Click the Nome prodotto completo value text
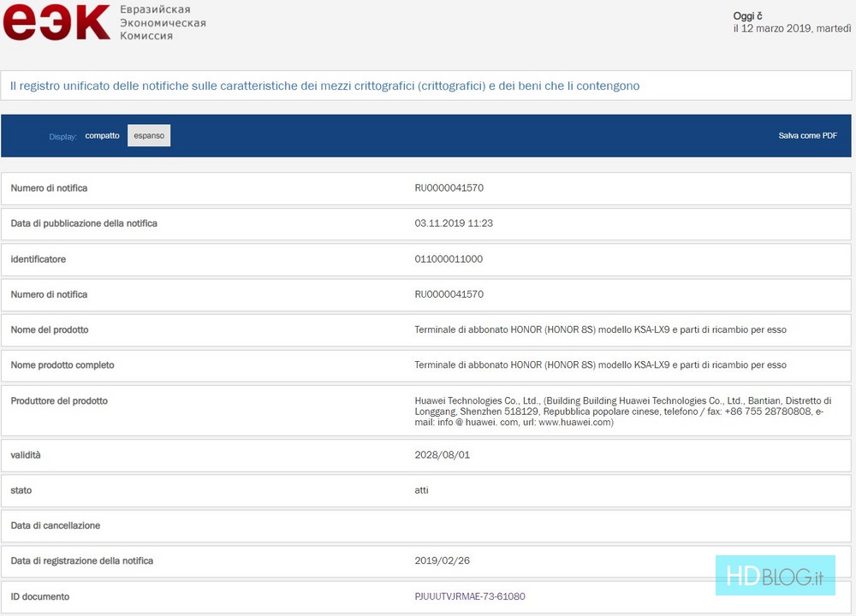The height and width of the screenshot is (616, 856). 601,365
